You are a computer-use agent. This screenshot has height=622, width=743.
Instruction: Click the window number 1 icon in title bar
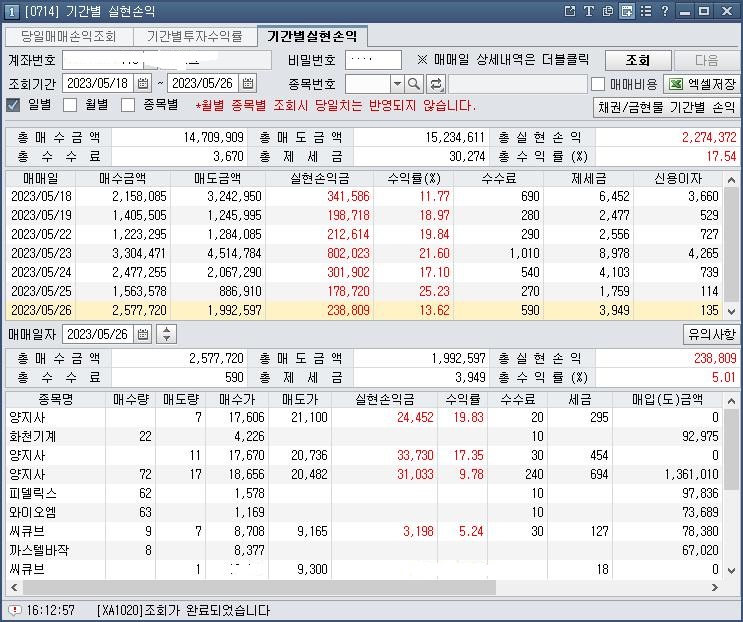click(11, 11)
